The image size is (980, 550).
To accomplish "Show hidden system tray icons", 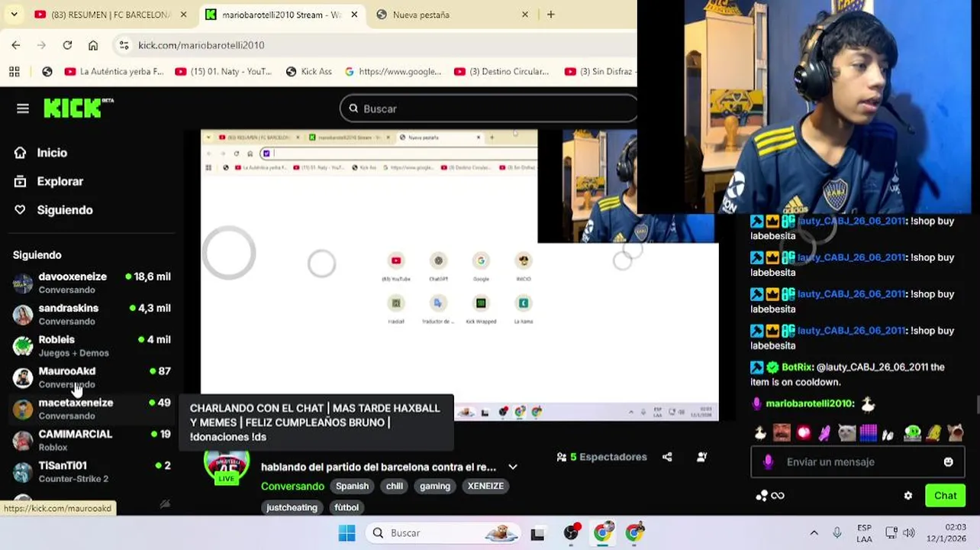I will (x=814, y=533).
